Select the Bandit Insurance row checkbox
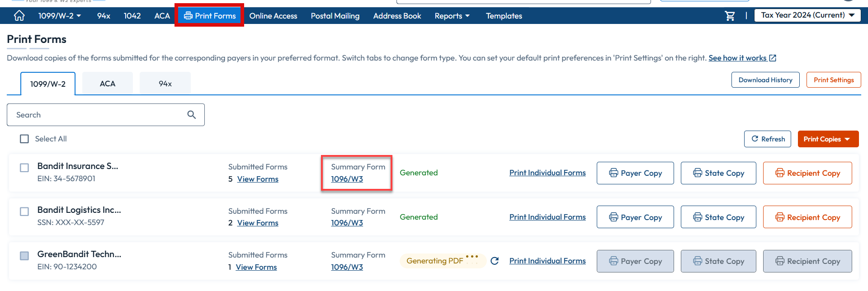The image size is (868, 291). (24, 168)
